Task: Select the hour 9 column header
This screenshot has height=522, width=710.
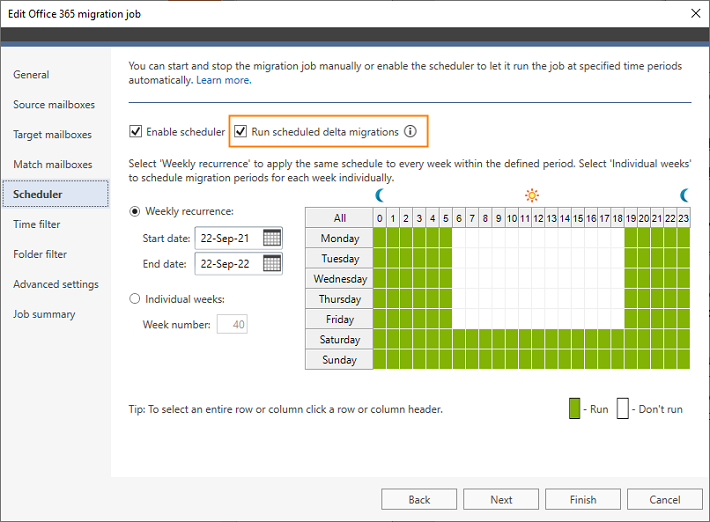Action: (x=498, y=218)
